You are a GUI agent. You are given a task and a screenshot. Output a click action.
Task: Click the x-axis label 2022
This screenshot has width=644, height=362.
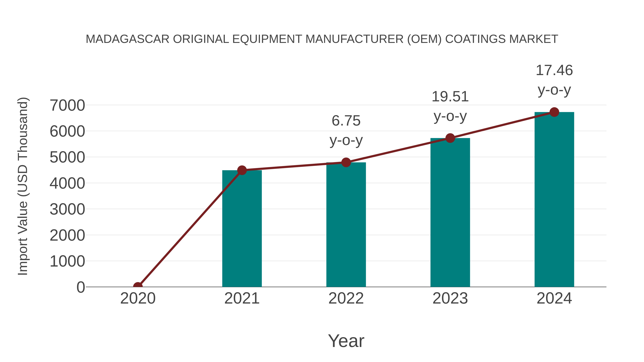[346, 298]
